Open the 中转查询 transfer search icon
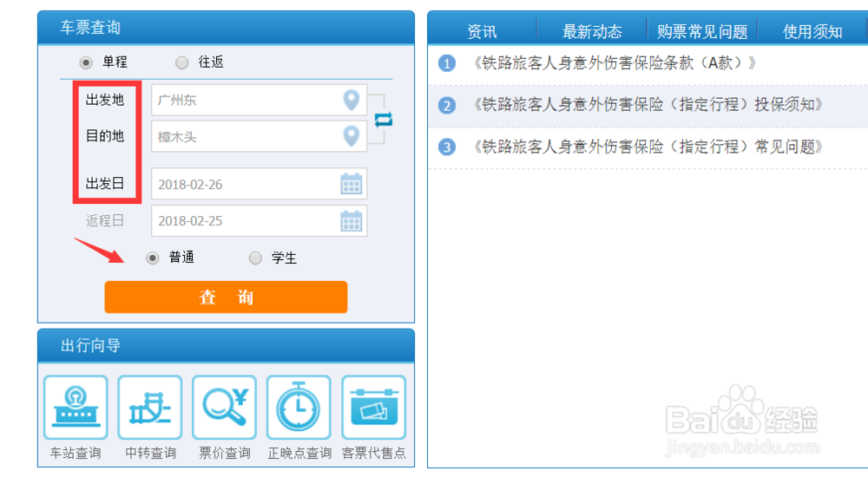This screenshot has height=477, width=868. pyautogui.click(x=150, y=408)
